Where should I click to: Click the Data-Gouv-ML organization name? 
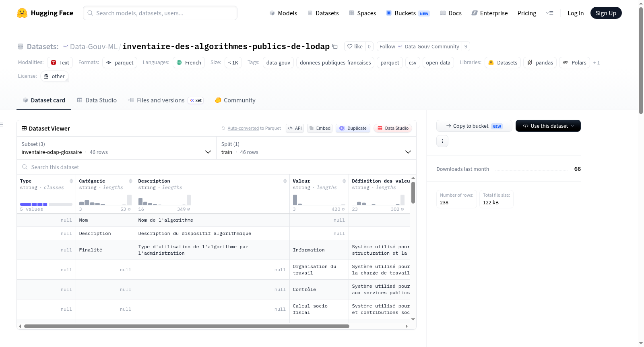(94, 46)
